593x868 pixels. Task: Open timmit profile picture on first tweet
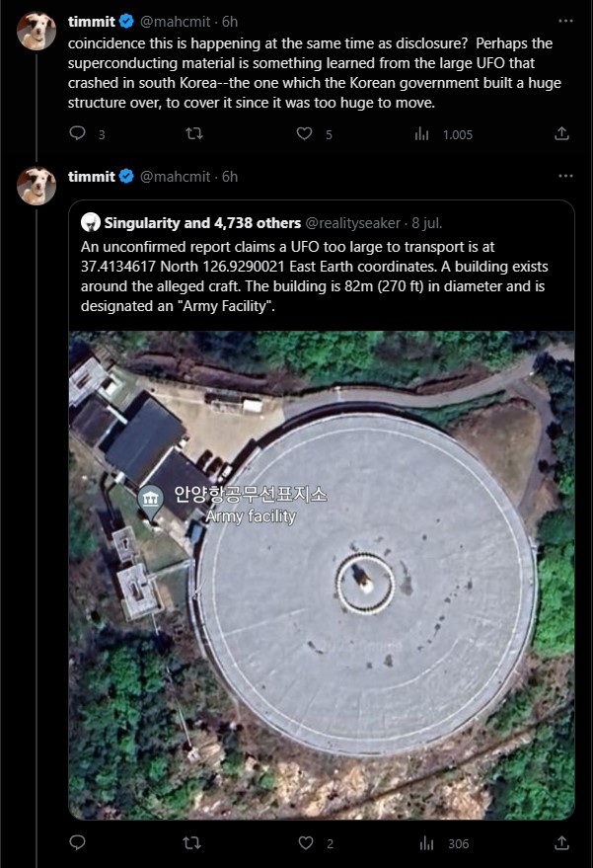(x=37, y=31)
